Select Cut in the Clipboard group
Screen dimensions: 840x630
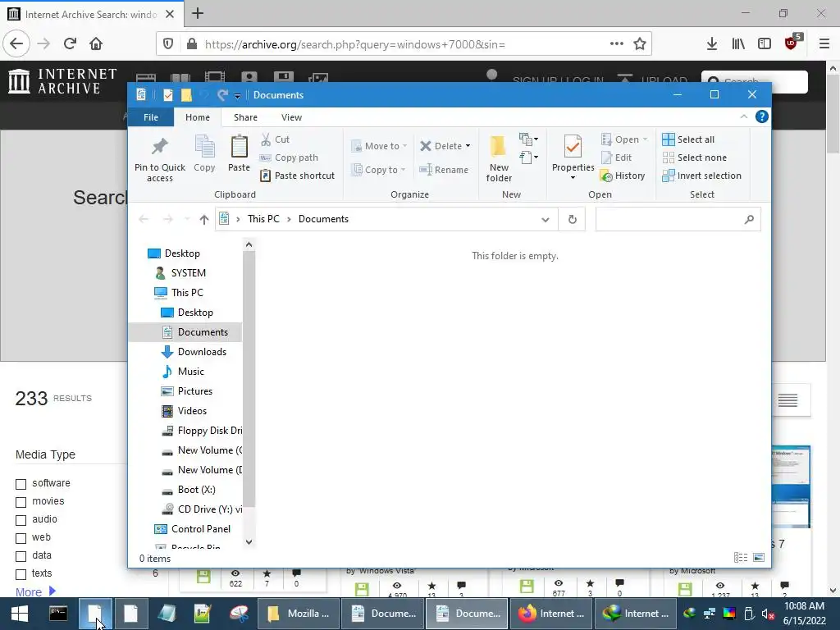pos(276,139)
